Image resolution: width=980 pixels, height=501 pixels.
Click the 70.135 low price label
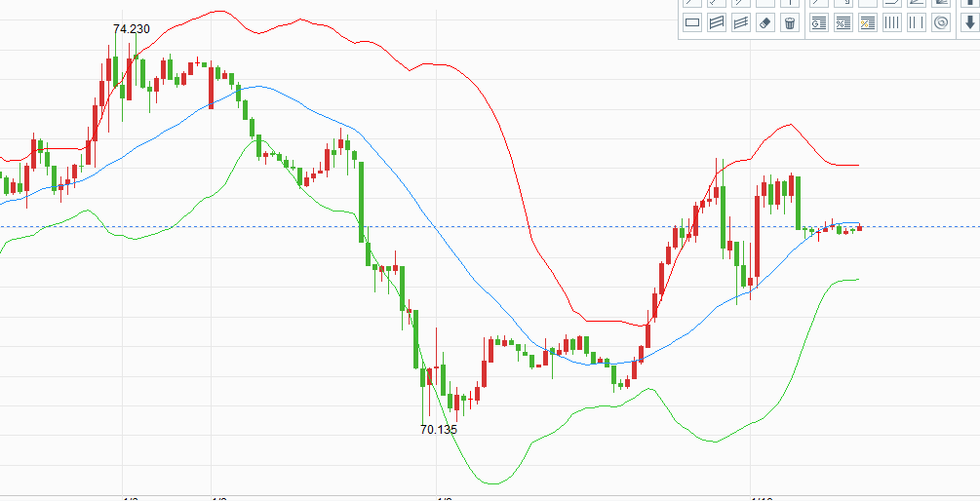(x=439, y=430)
